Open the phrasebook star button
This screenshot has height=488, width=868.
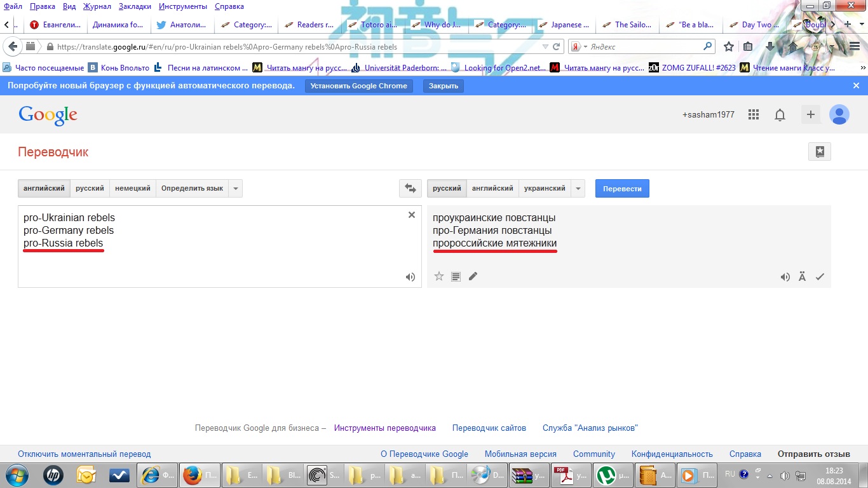click(x=820, y=152)
